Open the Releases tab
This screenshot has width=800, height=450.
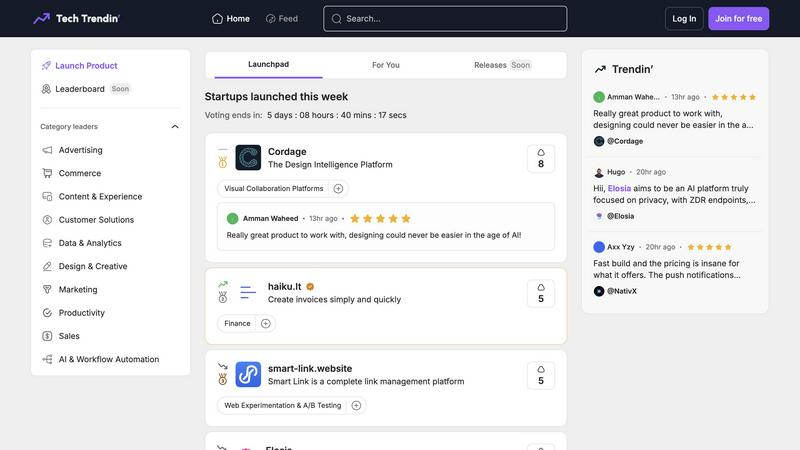[503, 65]
